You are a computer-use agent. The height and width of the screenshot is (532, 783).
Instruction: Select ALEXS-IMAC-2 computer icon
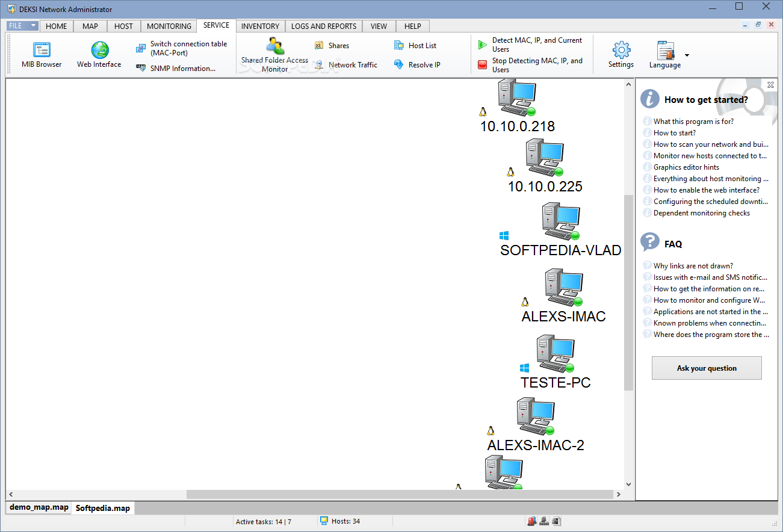535,416
